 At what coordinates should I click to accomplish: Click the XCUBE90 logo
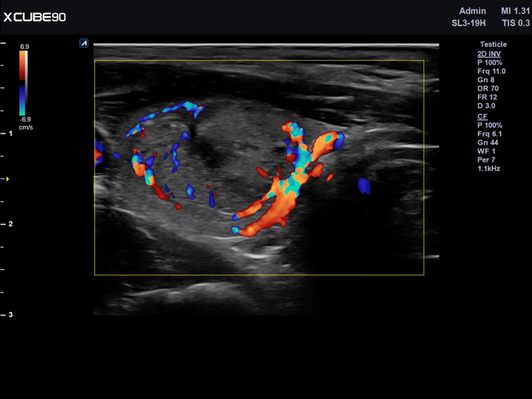[33, 18]
